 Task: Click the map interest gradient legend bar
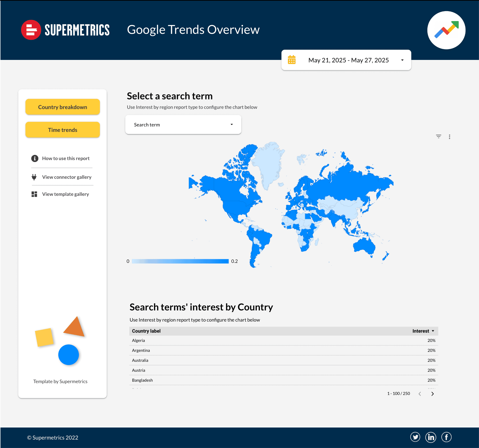[x=180, y=261]
